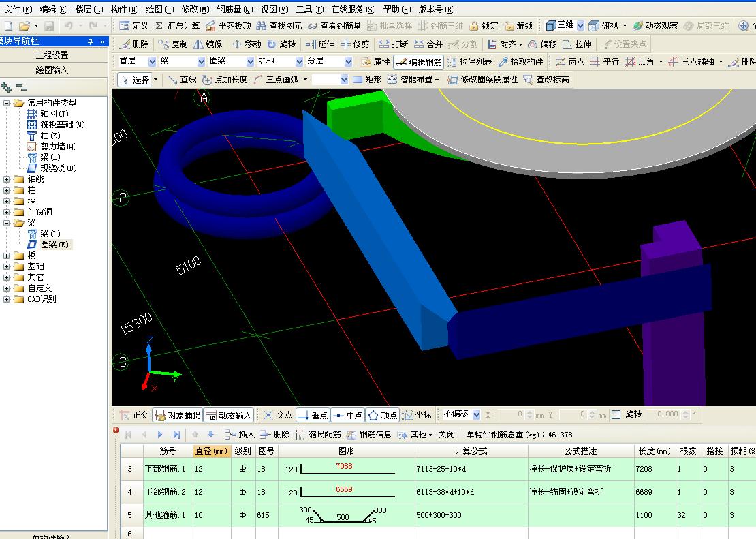Open the 绘图(D) menu

coord(159,9)
